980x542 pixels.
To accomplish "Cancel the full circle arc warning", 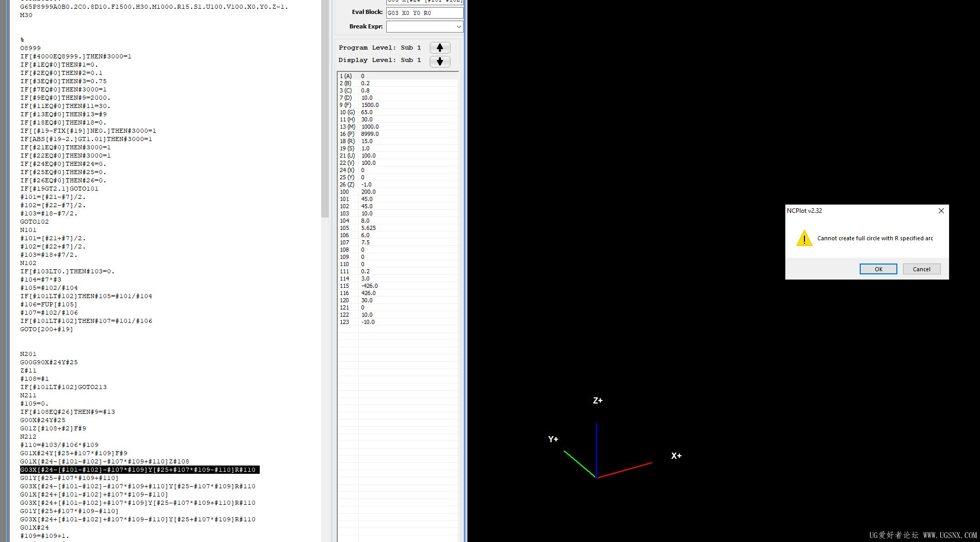I will tap(922, 269).
